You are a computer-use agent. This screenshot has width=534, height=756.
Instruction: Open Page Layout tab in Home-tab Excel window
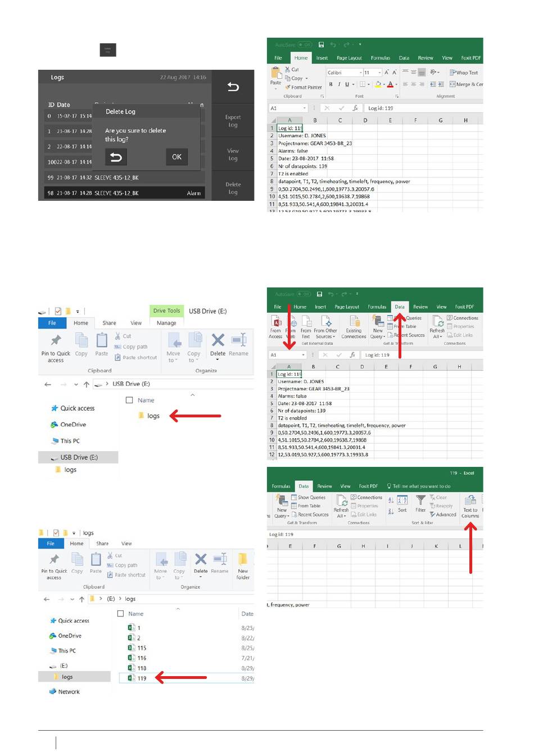tap(349, 58)
